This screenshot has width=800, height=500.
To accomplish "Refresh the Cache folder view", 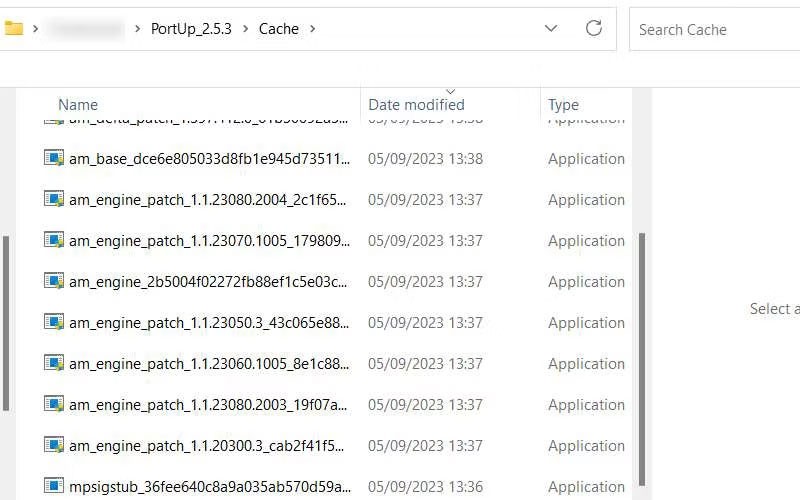I will [594, 29].
